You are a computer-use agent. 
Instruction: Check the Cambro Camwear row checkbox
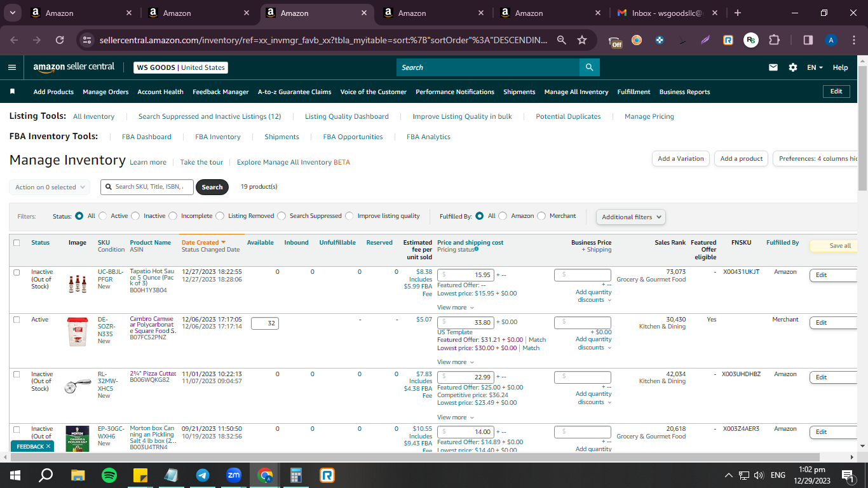point(17,320)
